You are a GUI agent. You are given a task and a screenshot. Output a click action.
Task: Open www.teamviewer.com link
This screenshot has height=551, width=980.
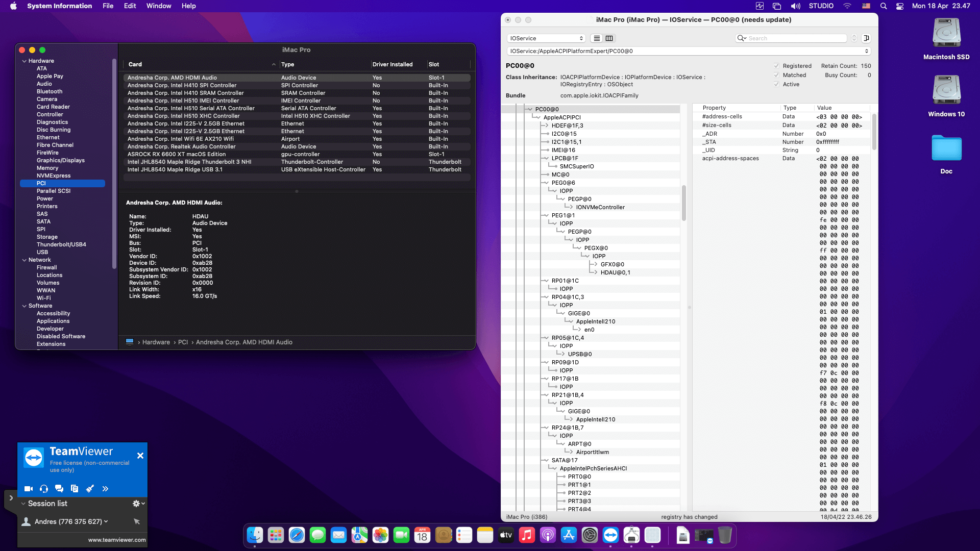click(x=117, y=540)
